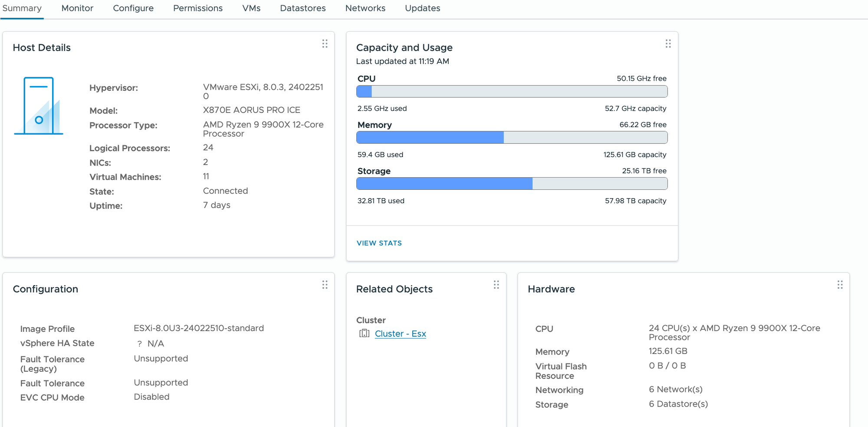The image size is (868, 427).
Task: Open the Cluster - Esx link
Action: [x=400, y=334]
